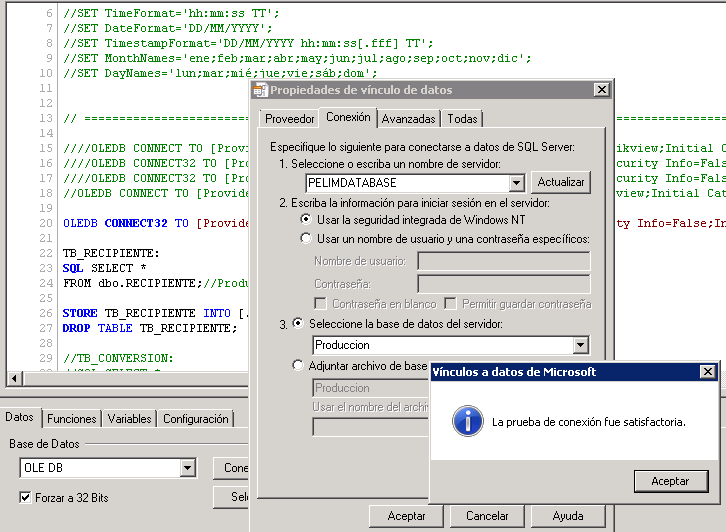The image size is (726, 532).
Task: Toggle the Contraseña en blanco checkbox
Action: click(319, 304)
